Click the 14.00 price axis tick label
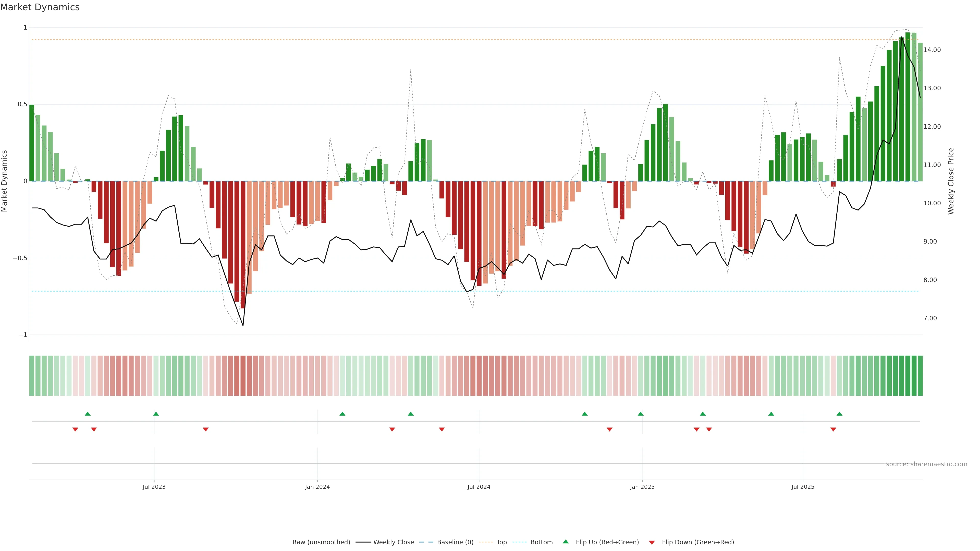 (x=932, y=50)
